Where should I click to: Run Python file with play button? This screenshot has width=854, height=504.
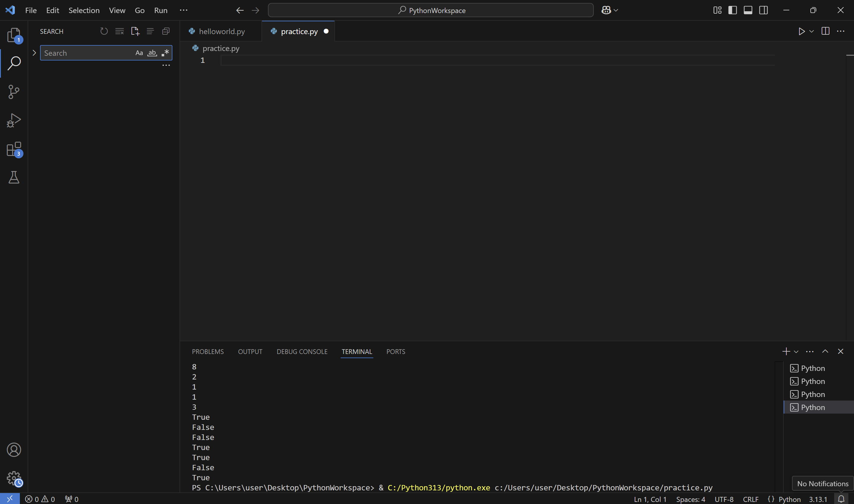801,31
